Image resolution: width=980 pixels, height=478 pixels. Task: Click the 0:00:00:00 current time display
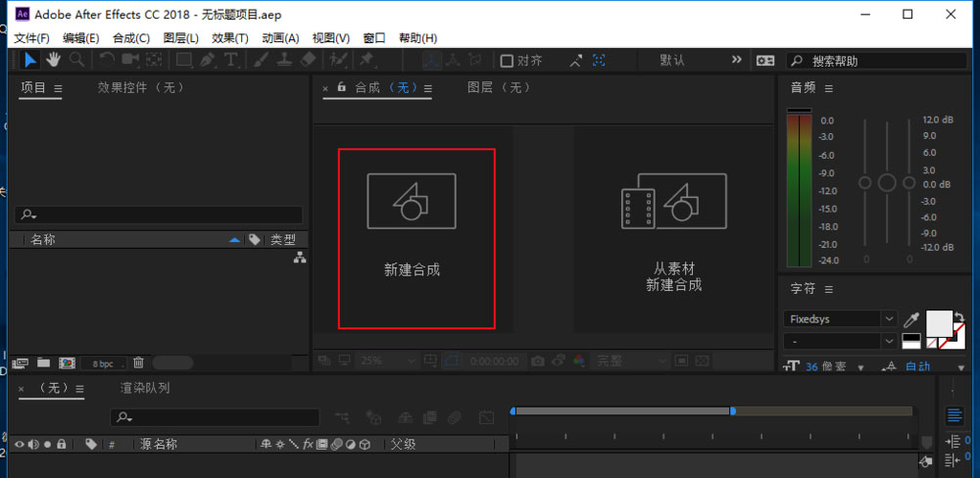click(494, 361)
